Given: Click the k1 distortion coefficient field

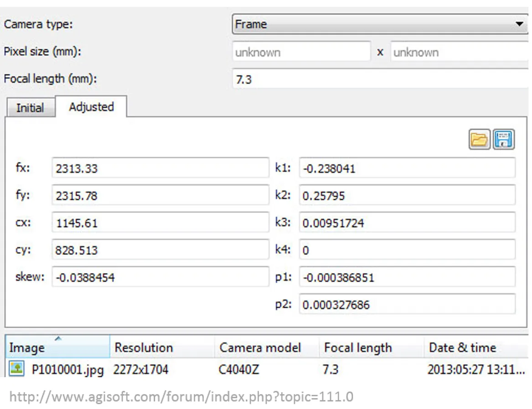Looking at the screenshot, I should click(x=407, y=168).
